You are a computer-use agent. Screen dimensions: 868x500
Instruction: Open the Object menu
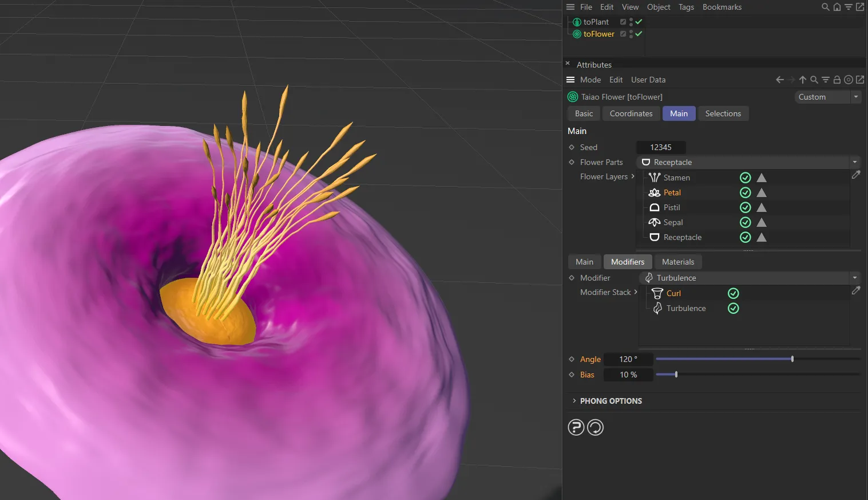[x=658, y=7]
